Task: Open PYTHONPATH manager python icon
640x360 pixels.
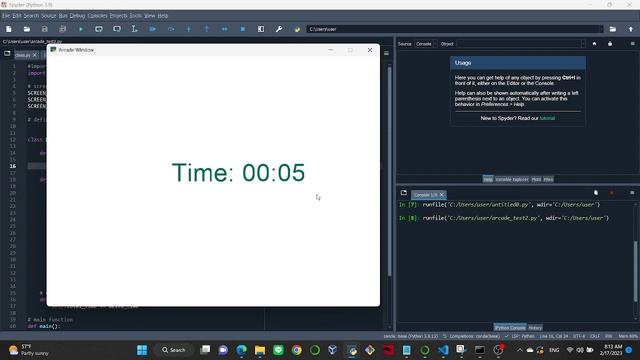Action: tap(297, 29)
